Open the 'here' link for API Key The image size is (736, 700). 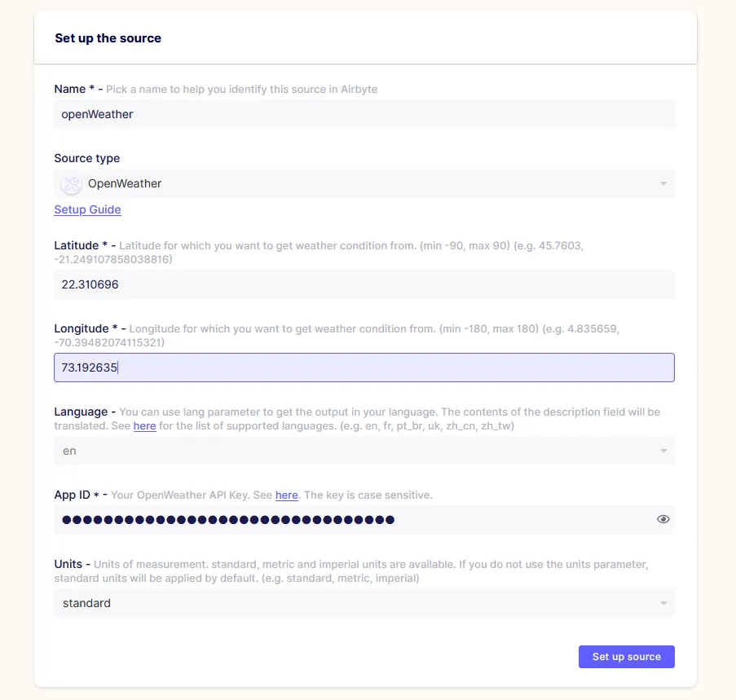pos(286,495)
